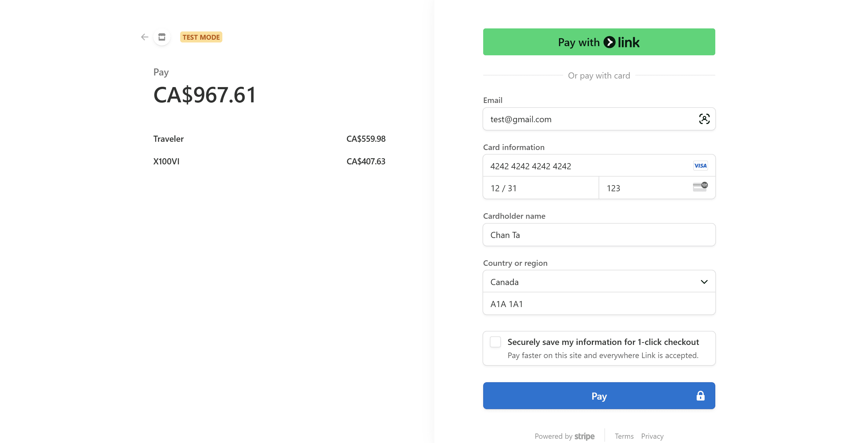The width and height of the screenshot is (868, 443).
Task: Focus the expiry date field 12 / 31
Action: pyautogui.click(x=541, y=188)
